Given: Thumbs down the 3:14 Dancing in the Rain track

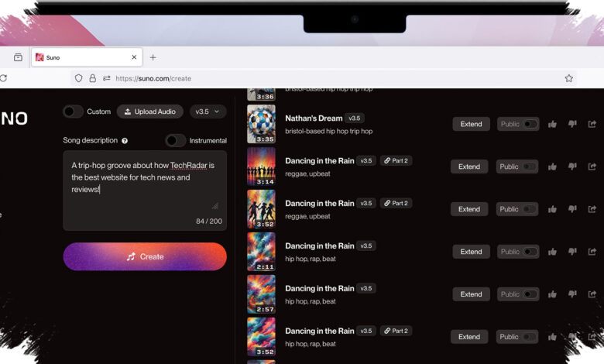Looking at the screenshot, I should (x=572, y=167).
